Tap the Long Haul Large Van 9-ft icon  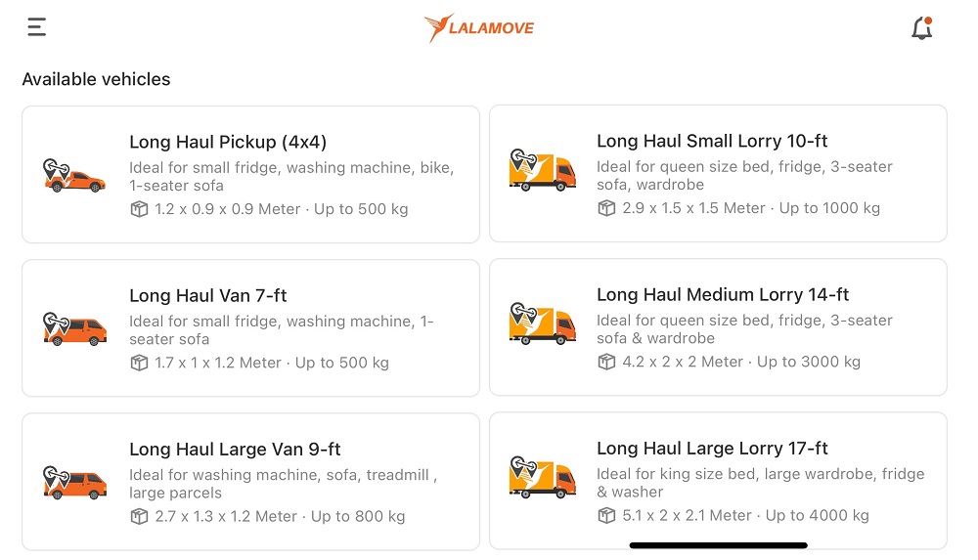(x=74, y=483)
